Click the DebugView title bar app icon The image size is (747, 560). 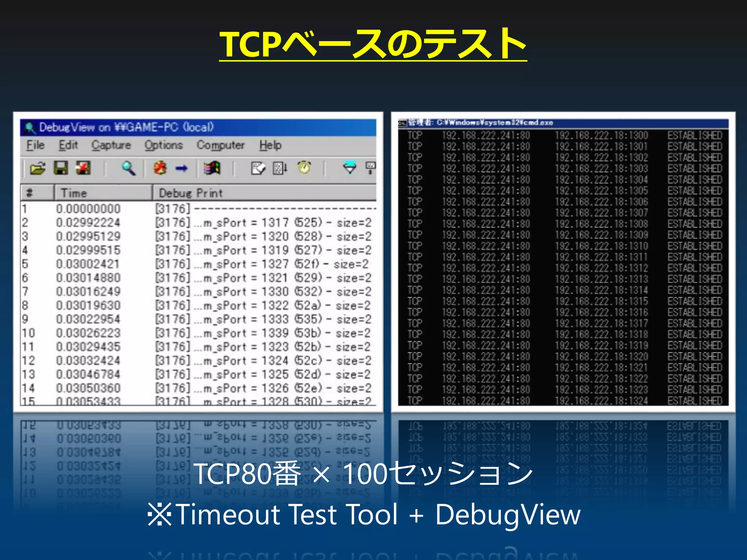(30, 128)
